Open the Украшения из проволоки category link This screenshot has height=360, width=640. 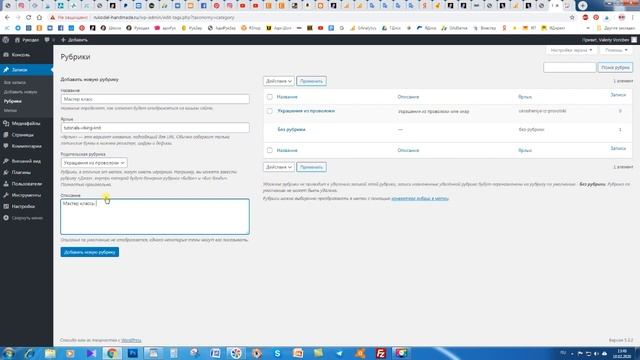click(x=306, y=111)
